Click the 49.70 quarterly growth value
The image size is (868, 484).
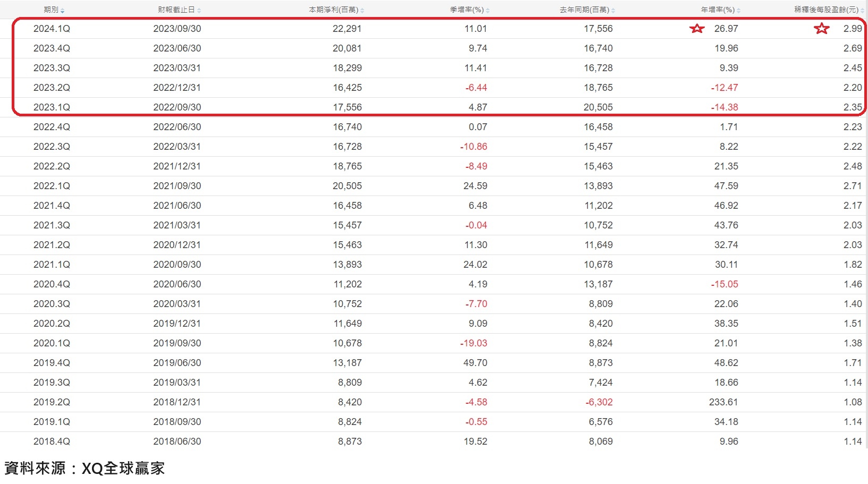(475, 363)
